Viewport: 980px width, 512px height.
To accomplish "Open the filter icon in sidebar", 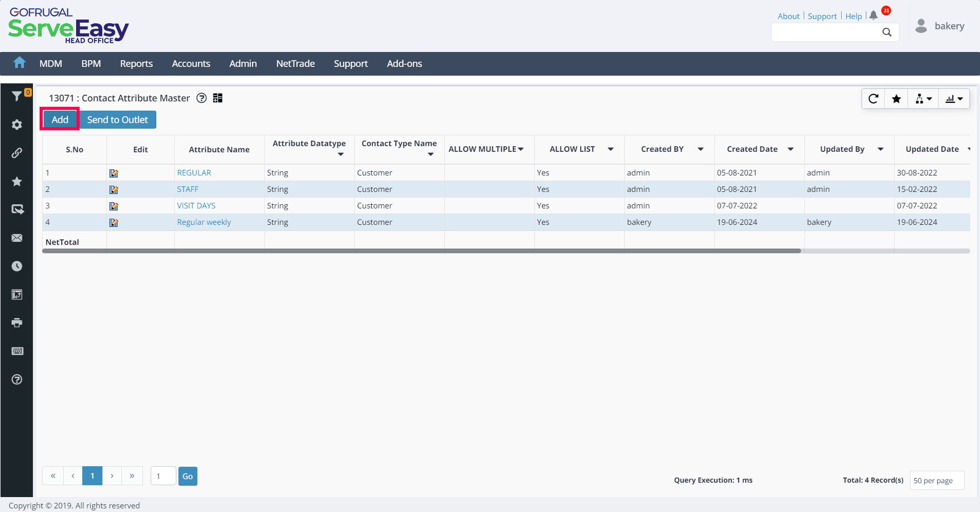I will click(17, 96).
